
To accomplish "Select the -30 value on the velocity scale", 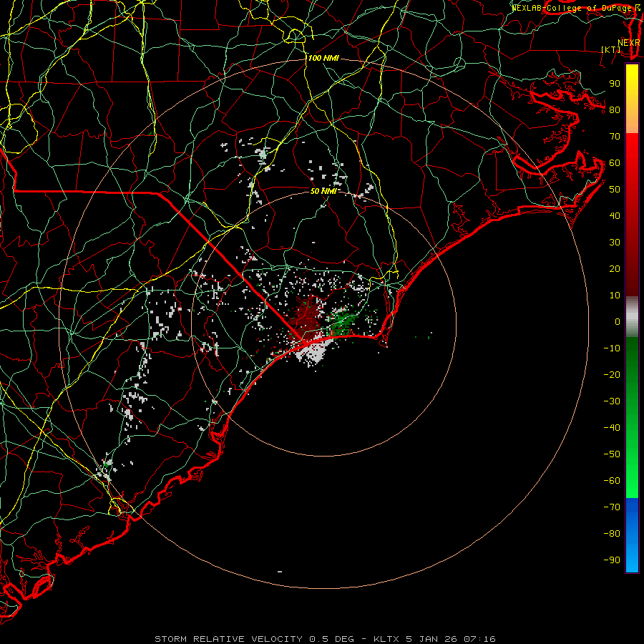I will [x=612, y=401].
